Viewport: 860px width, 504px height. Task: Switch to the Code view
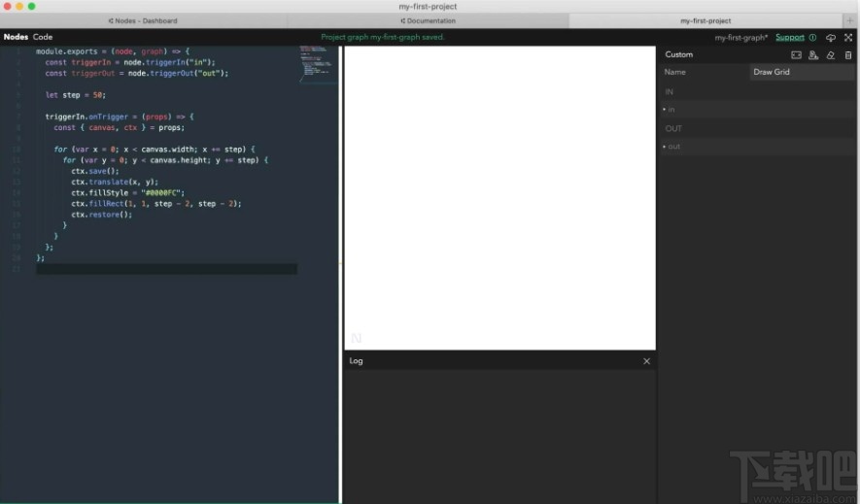(43, 37)
